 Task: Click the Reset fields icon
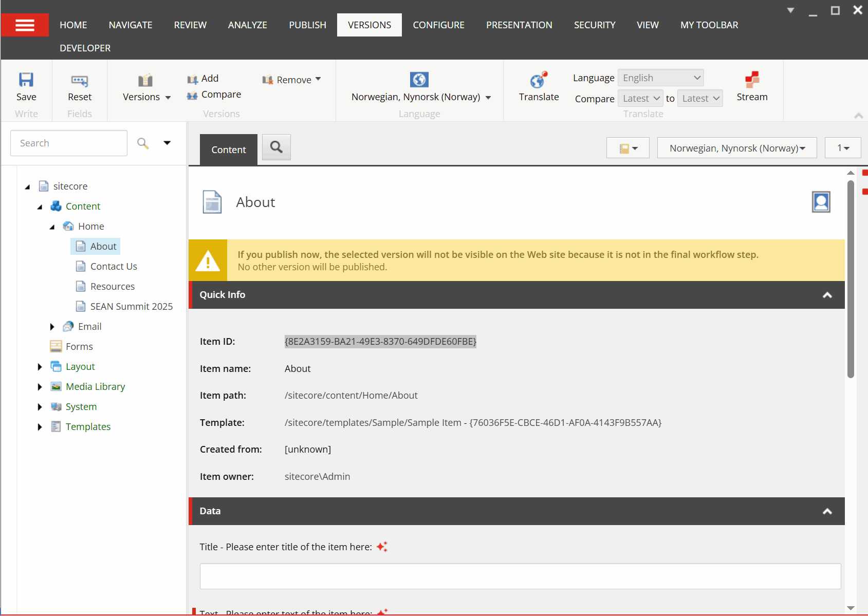coord(80,81)
